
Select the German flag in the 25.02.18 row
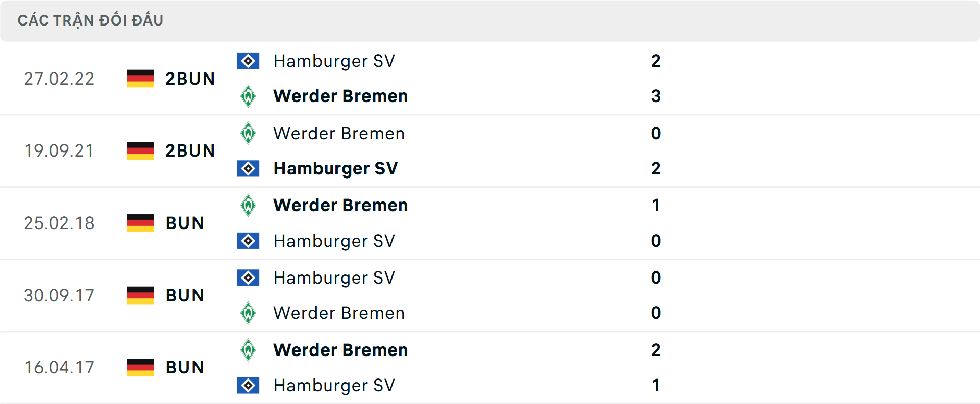[140, 223]
